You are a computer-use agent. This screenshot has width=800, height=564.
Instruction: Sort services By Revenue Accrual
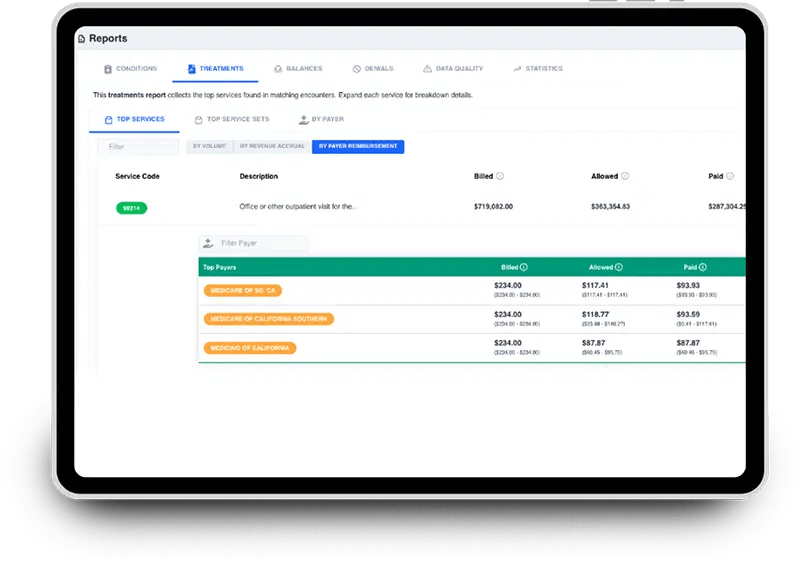[x=272, y=146]
